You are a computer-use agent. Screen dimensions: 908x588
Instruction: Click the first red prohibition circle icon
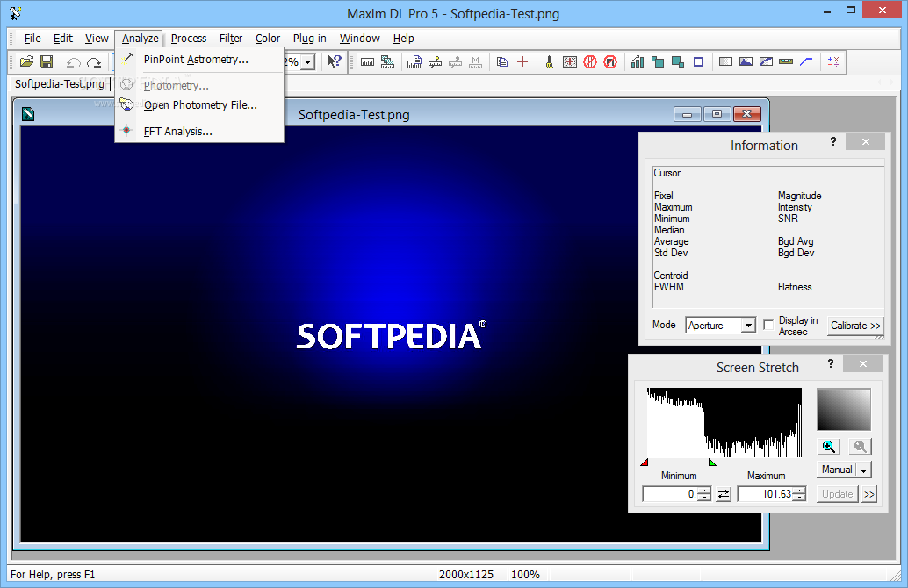point(590,62)
